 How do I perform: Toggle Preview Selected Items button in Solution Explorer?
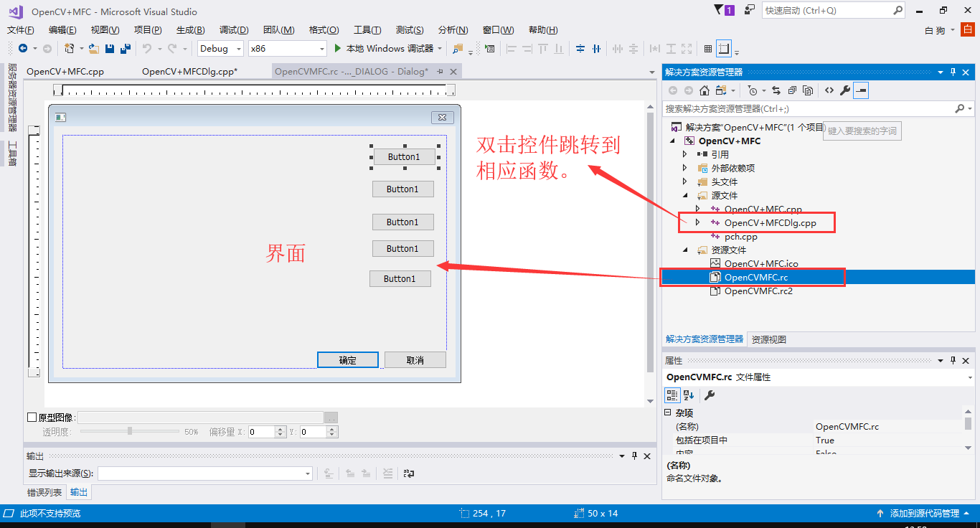pos(861,90)
